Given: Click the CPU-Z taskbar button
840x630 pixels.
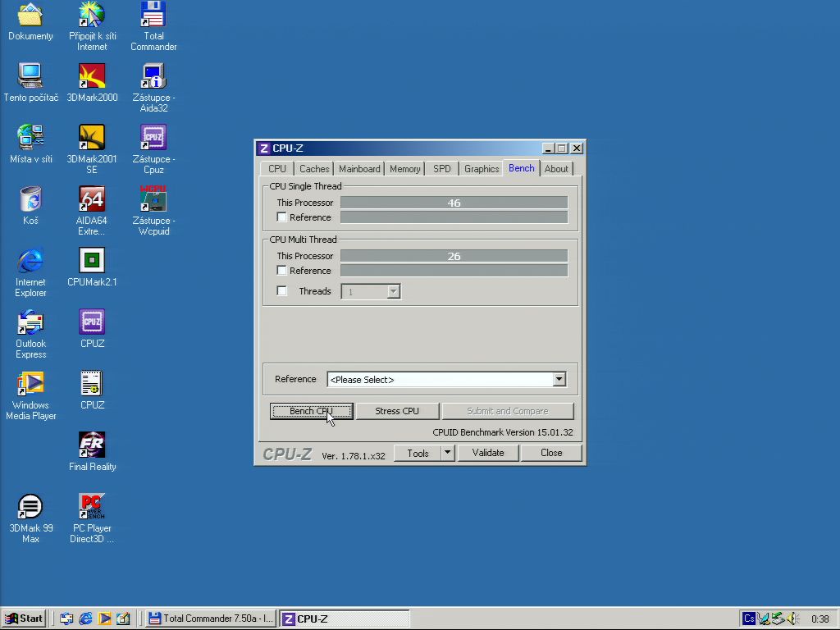Looking at the screenshot, I should click(345, 619).
